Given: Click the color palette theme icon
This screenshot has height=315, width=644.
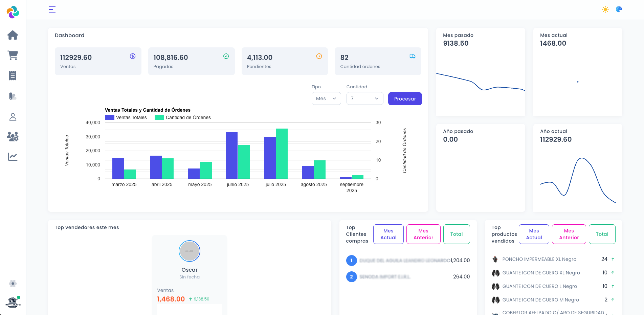Looking at the screenshot, I should point(619,9).
